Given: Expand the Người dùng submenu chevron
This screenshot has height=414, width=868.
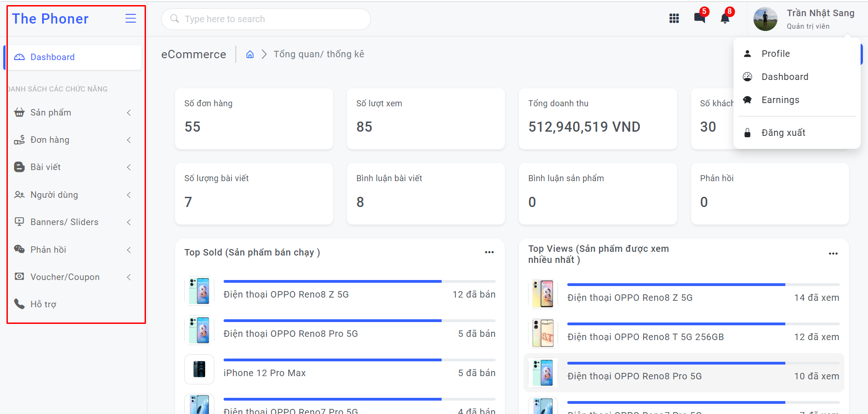Looking at the screenshot, I should tap(129, 195).
